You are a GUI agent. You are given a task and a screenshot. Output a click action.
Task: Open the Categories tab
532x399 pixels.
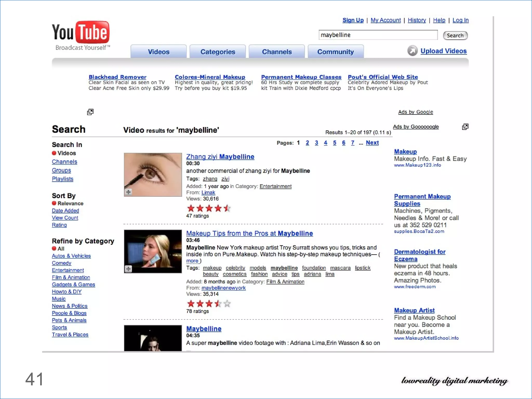click(218, 51)
